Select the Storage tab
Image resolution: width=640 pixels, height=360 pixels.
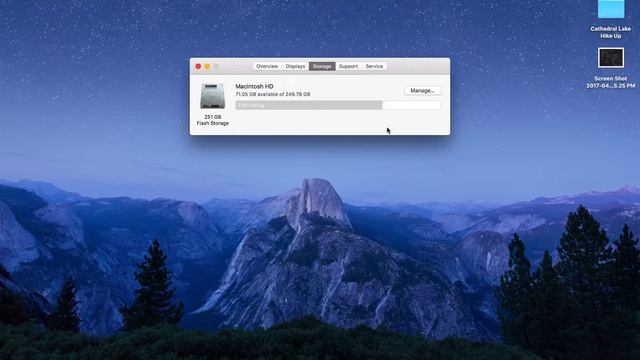[322, 66]
